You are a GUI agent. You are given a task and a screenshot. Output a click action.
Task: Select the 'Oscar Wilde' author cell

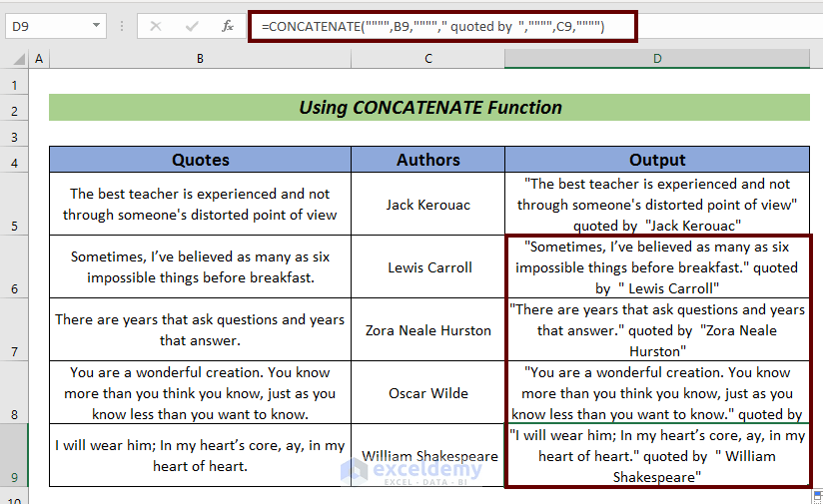(428, 393)
